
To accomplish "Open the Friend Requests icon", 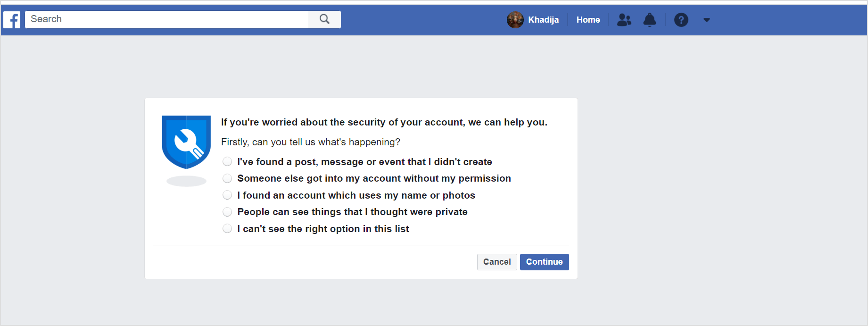I will [624, 19].
